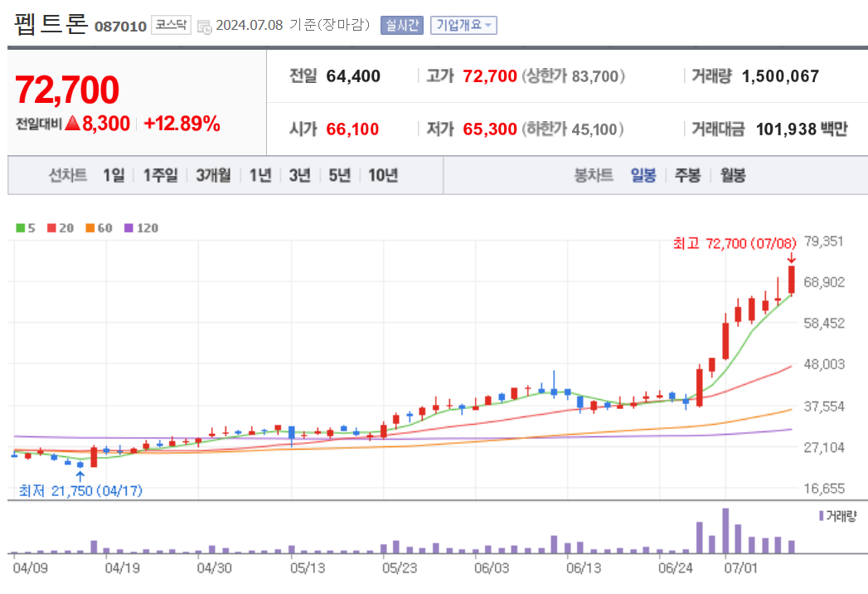
Task: Click the 04/09 date axis label
Action: click(31, 568)
